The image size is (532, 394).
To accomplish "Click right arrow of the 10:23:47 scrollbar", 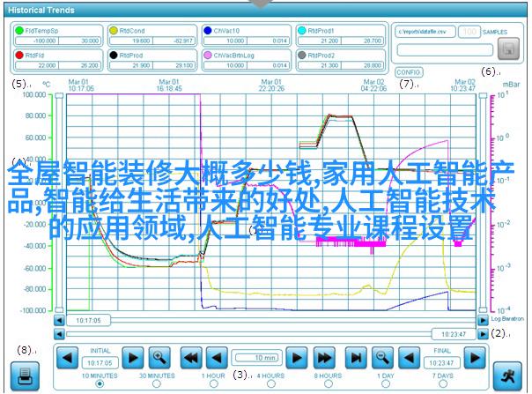I will [x=483, y=334].
